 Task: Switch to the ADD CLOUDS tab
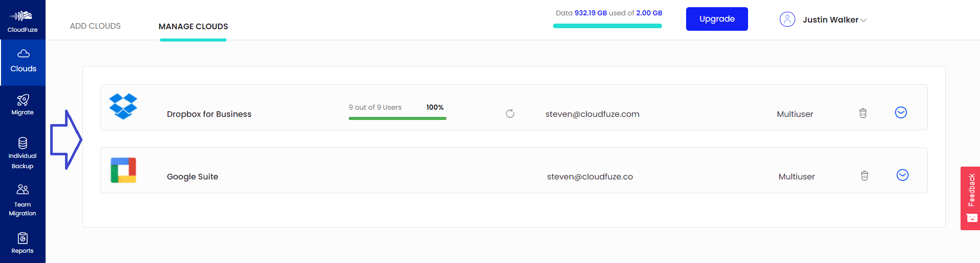95,26
